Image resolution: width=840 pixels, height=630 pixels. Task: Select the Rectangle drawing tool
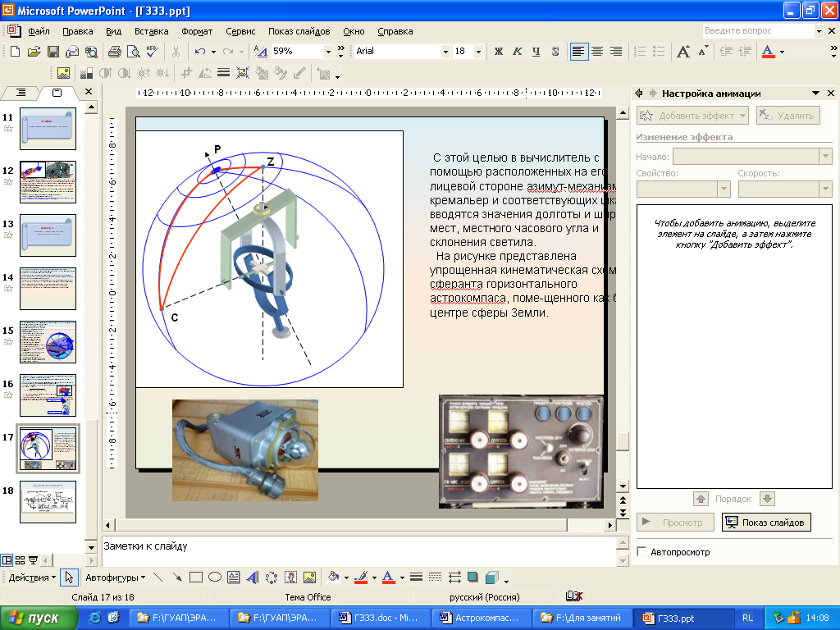pyautogui.click(x=196, y=577)
